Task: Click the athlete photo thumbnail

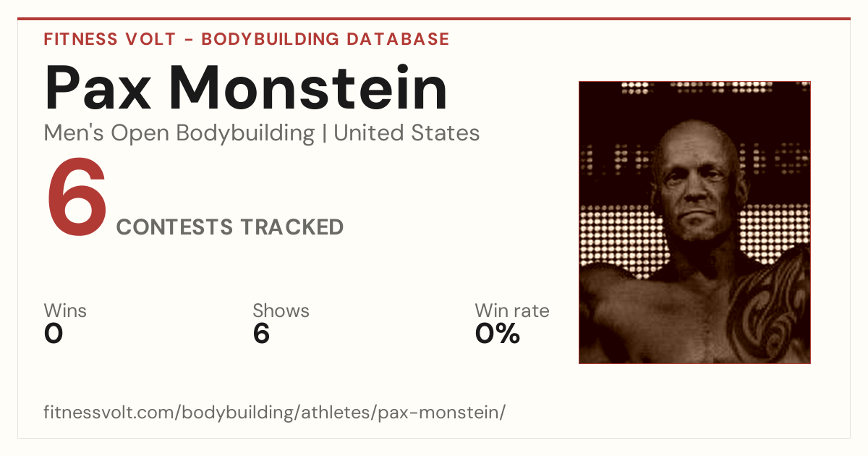Action: pyautogui.click(x=694, y=222)
